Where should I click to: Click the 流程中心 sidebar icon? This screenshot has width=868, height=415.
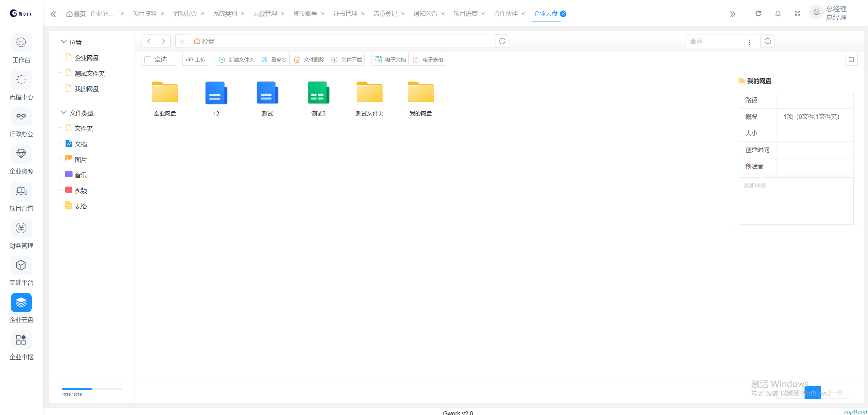pyautogui.click(x=21, y=80)
